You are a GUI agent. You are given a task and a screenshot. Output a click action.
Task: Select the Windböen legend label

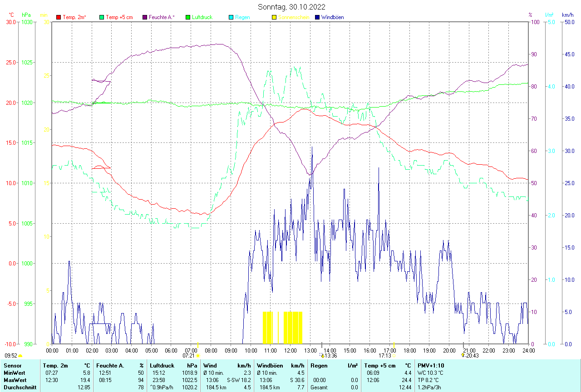[x=332, y=17]
